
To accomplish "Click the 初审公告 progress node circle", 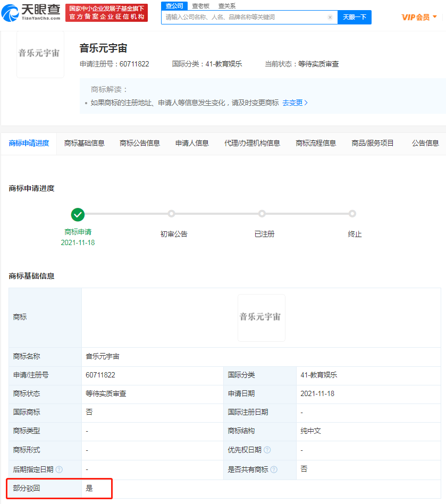I will click(x=171, y=213).
